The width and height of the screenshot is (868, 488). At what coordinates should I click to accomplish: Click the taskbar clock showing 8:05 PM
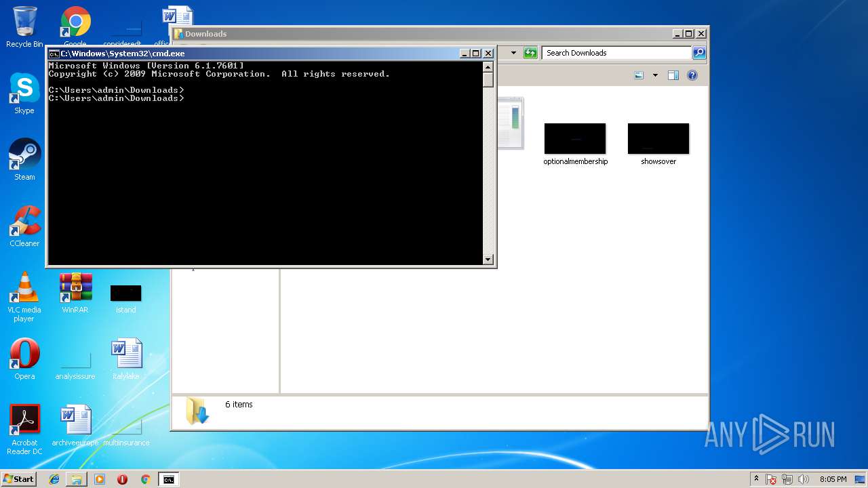pos(833,479)
